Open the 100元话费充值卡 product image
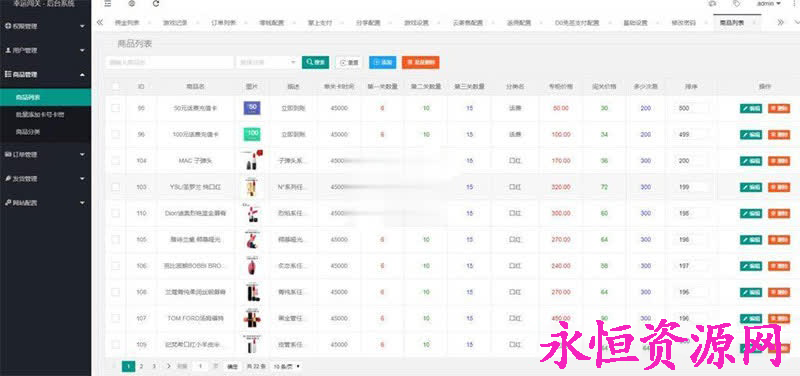Image resolution: width=800 pixels, height=376 pixels. coord(252,135)
